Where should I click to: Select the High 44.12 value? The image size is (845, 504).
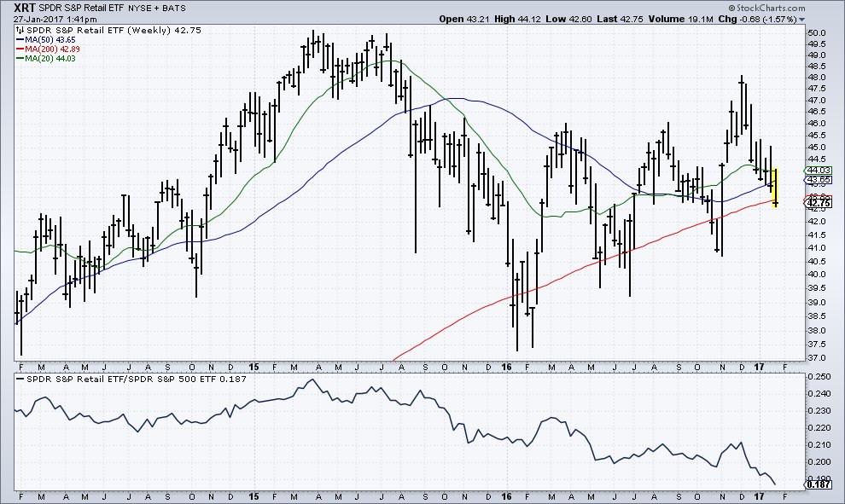click(517, 19)
